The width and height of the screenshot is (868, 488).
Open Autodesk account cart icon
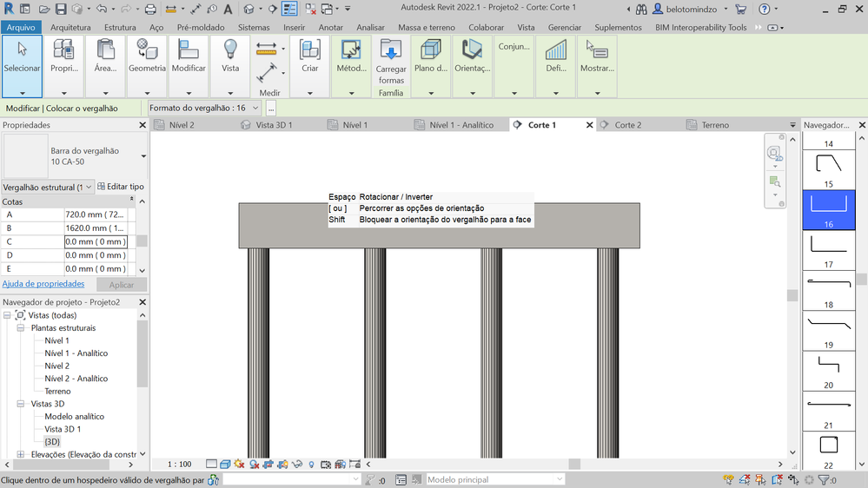(740, 9)
